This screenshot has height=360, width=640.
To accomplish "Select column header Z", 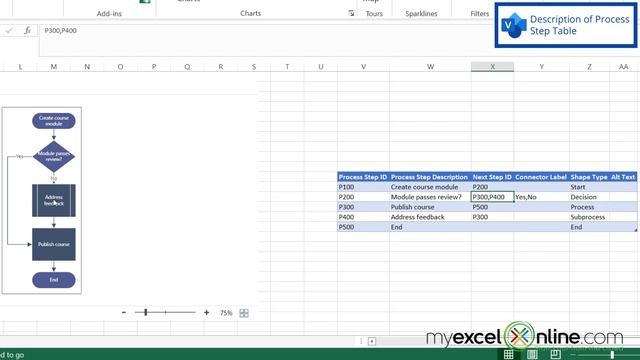I will [589, 67].
